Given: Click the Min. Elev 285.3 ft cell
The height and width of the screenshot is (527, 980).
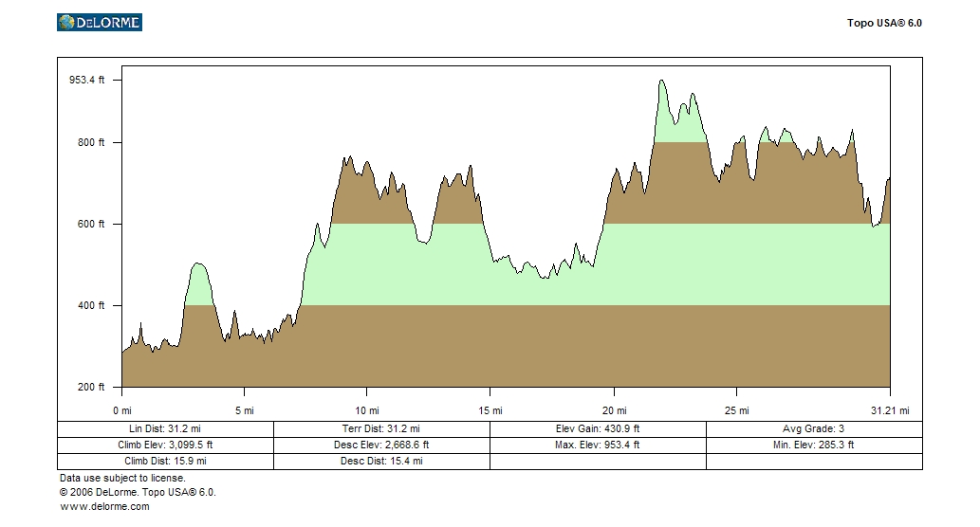Looking at the screenshot, I should click(x=813, y=445).
